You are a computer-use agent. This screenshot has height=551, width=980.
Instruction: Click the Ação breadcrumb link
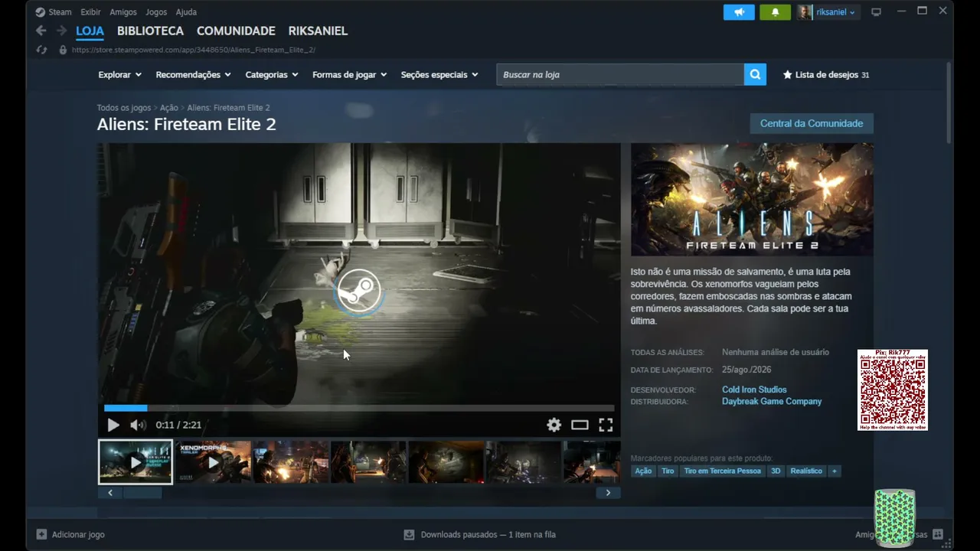pyautogui.click(x=169, y=108)
